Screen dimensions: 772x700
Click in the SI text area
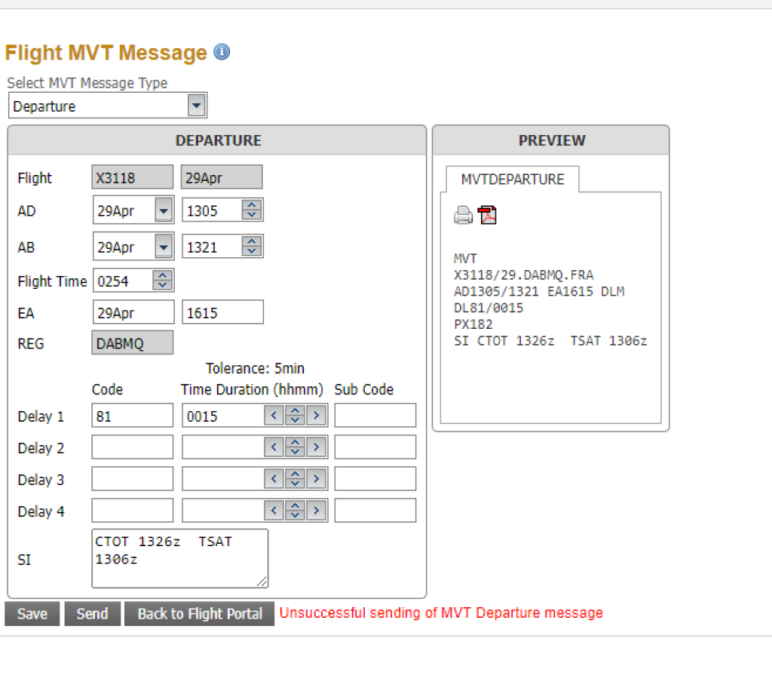[179, 558]
